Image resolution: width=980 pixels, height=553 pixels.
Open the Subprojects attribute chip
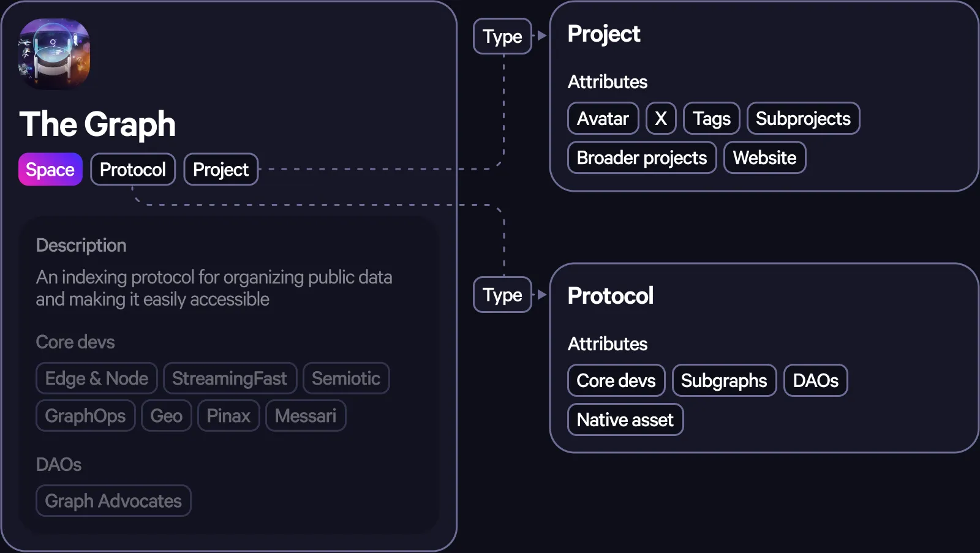point(804,118)
